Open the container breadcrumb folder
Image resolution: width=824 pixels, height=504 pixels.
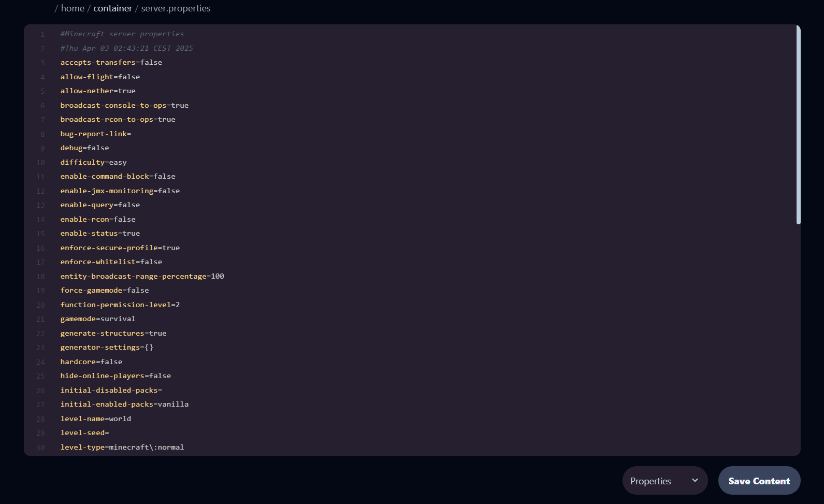tap(112, 8)
